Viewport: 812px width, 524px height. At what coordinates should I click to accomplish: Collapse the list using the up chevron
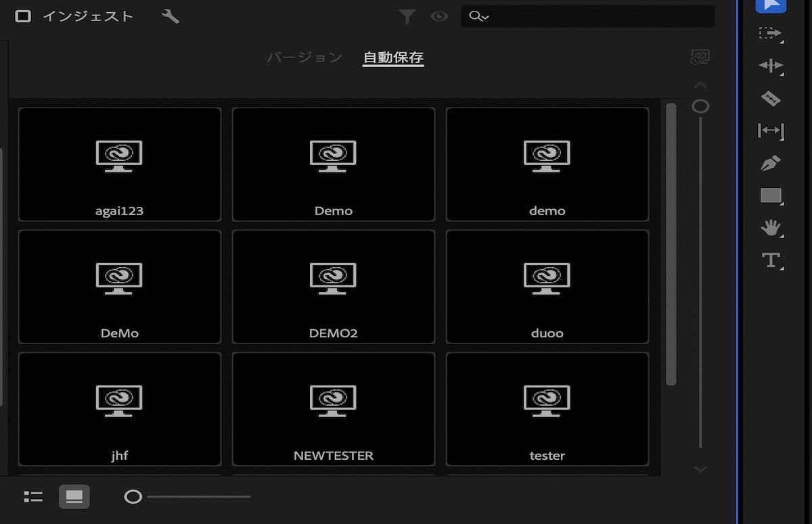pyautogui.click(x=700, y=85)
